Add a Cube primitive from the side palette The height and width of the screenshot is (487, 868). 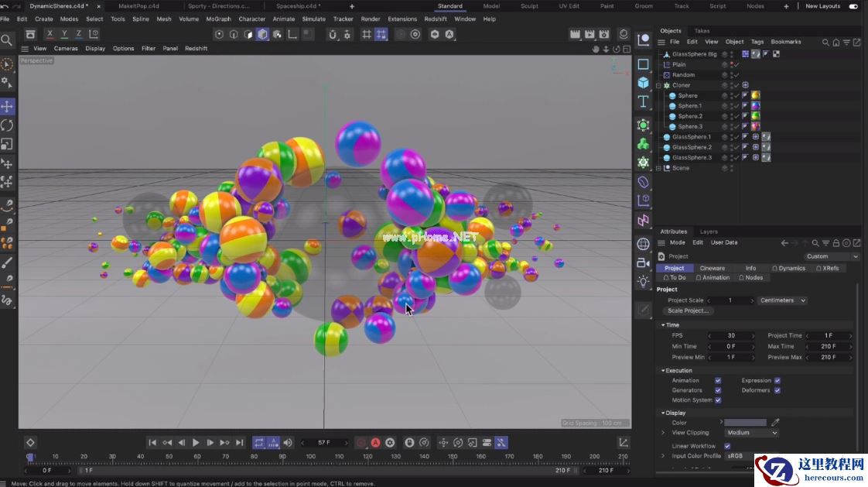pyautogui.click(x=643, y=82)
